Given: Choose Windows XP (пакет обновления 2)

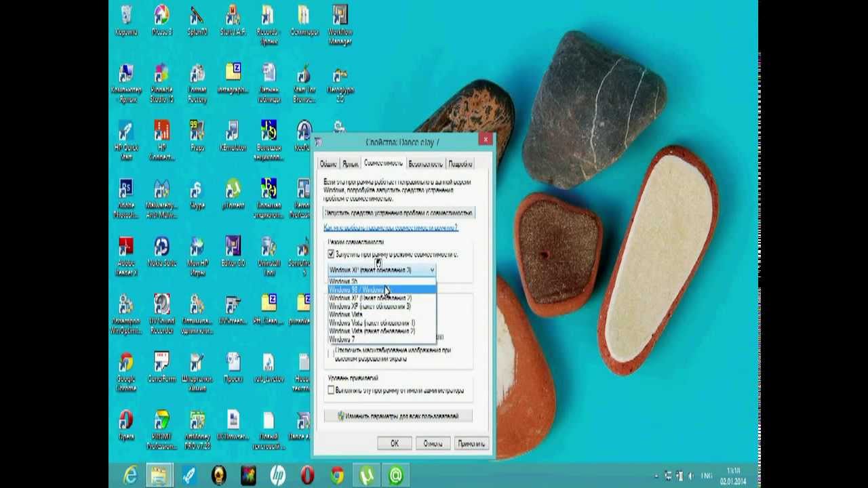Looking at the screenshot, I should tap(382, 298).
